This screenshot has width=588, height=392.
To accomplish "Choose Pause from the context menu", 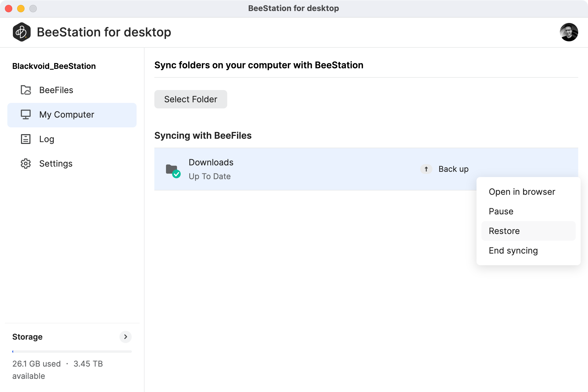I will [528, 211].
